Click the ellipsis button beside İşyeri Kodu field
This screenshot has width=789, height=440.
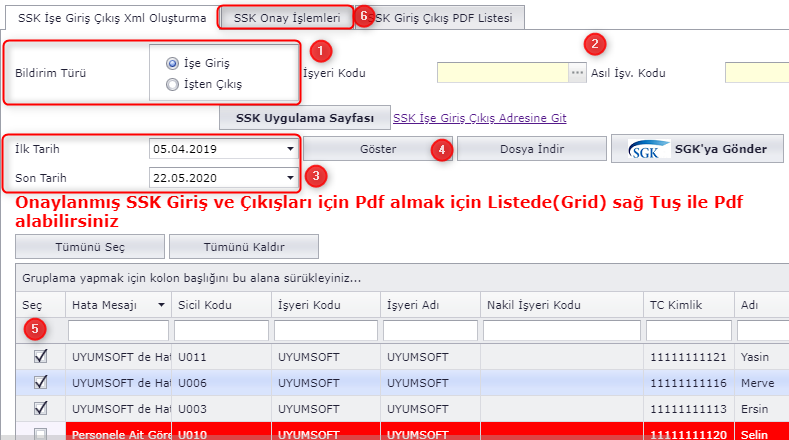click(577, 73)
